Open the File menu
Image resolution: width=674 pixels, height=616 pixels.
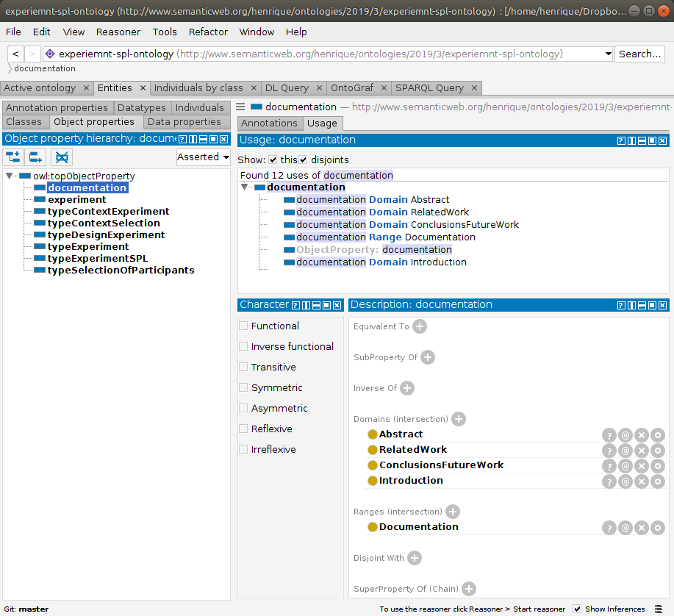13,32
